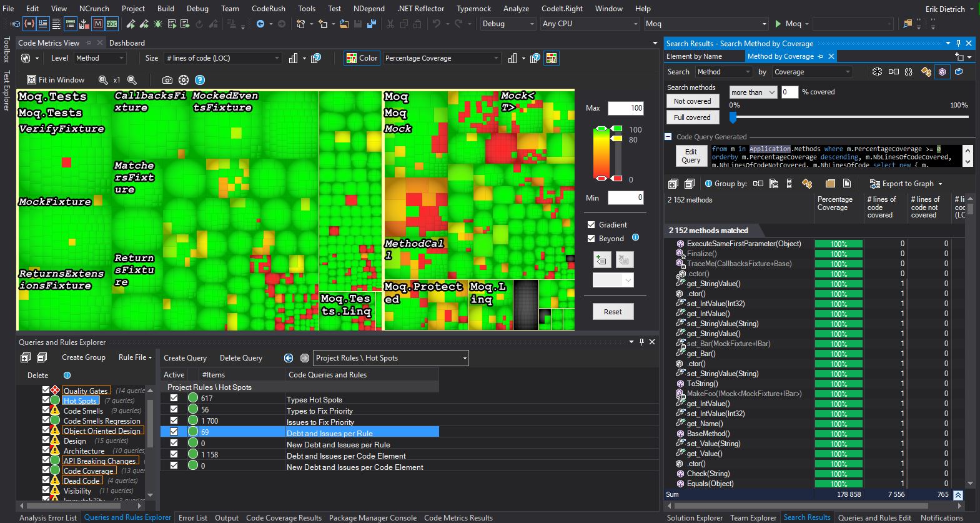
Task: Click Fit in Window icon
Action: coord(32,80)
